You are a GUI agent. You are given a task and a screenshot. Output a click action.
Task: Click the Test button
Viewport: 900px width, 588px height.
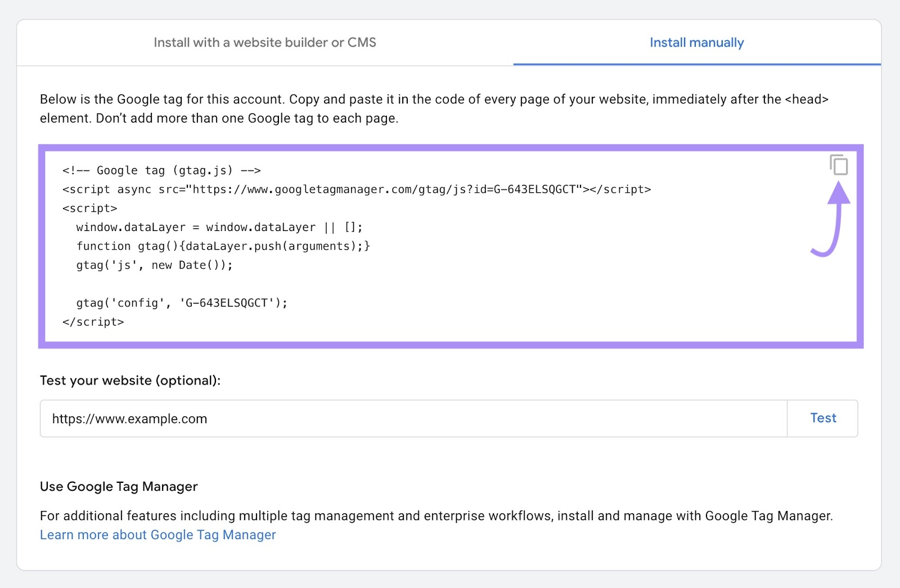pos(822,418)
